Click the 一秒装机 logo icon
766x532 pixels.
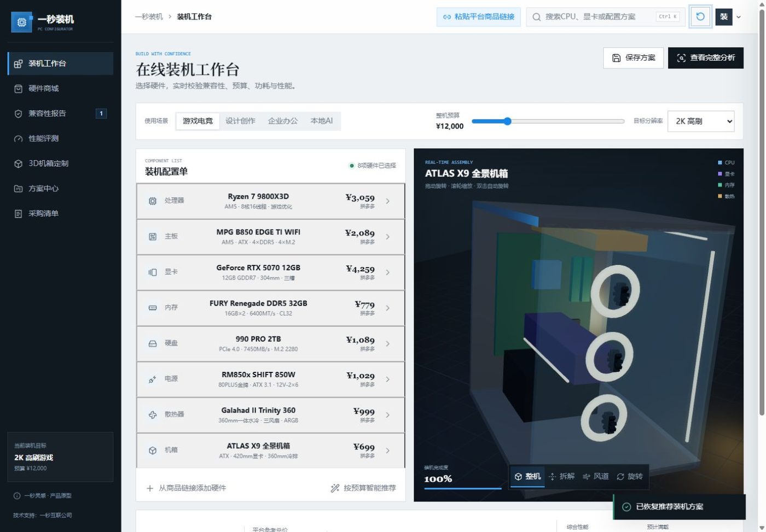pyautogui.click(x=21, y=22)
